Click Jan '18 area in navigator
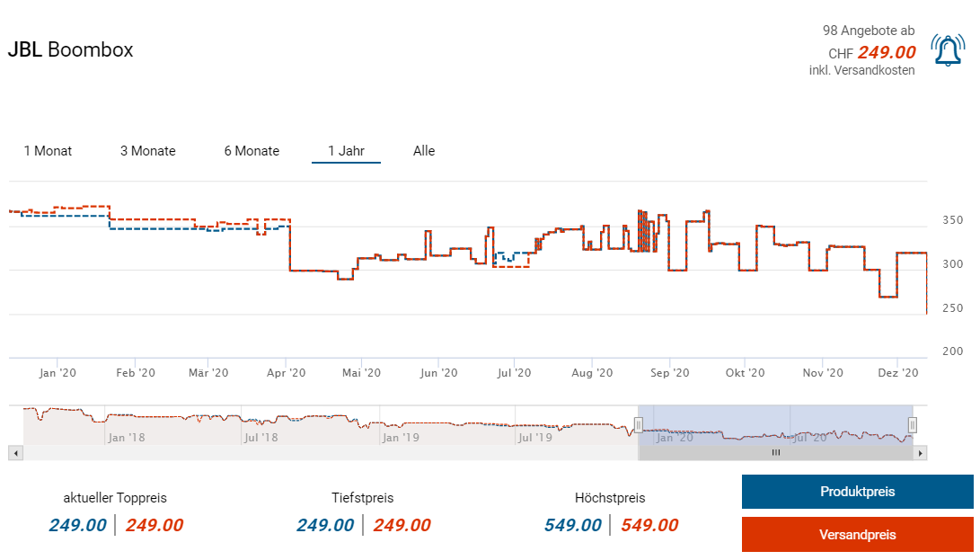The height and width of the screenshot is (560, 980). (127, 438)
